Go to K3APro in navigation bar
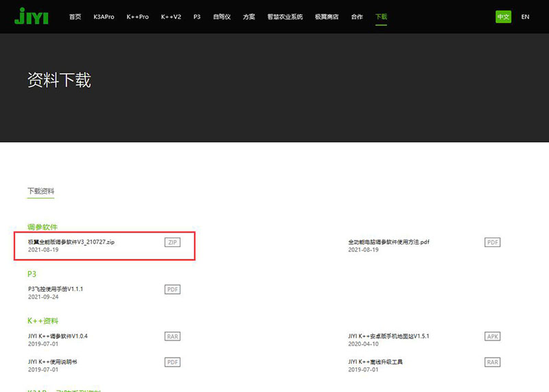 pos(104,16)
